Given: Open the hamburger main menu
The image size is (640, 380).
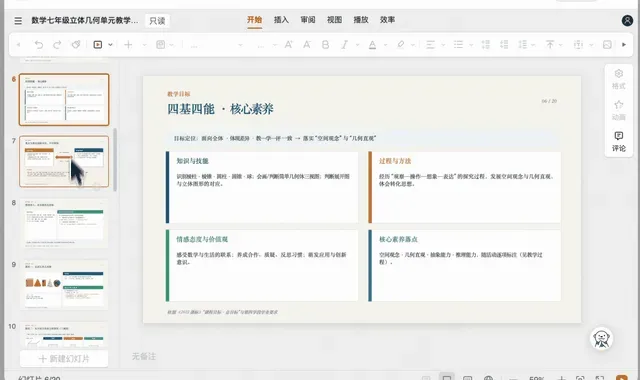Looking at the screenshot, I should tap(18, 20).
